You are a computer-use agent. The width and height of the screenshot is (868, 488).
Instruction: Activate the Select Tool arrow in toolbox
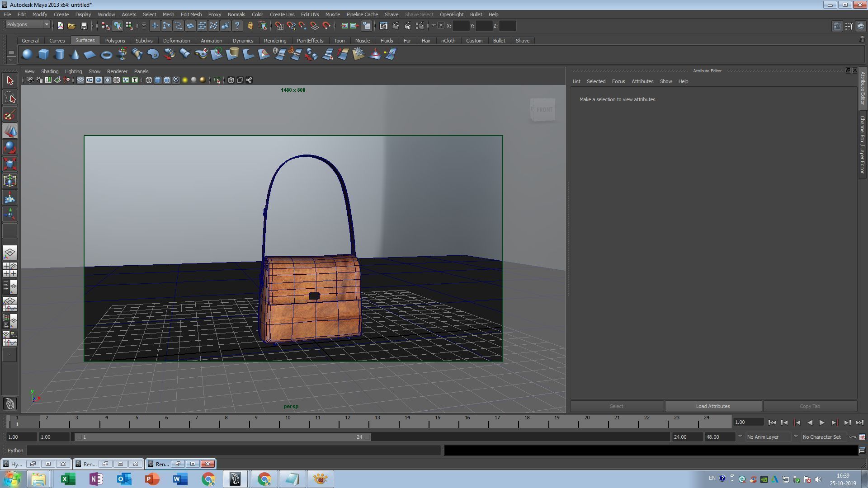click(x=10, y=80)
